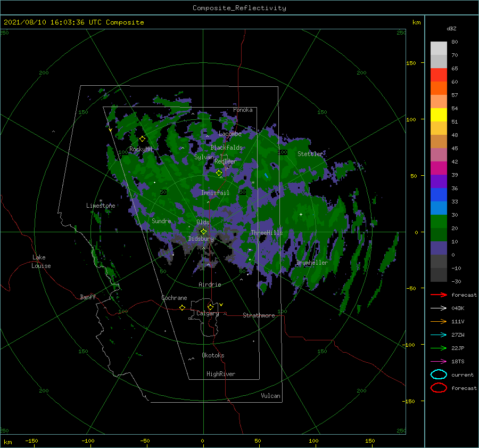Select the yellow diamond marker near RockyMH

coord(142,139)
